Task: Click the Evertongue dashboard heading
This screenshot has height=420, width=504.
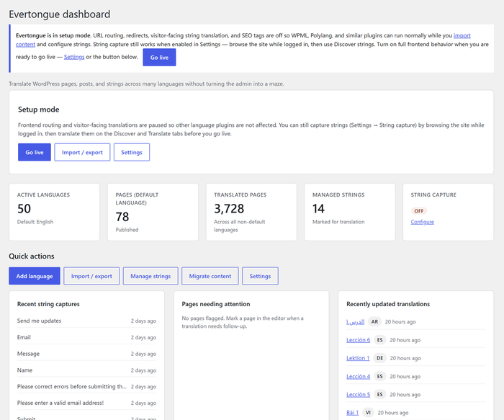Action: [60, 14]
